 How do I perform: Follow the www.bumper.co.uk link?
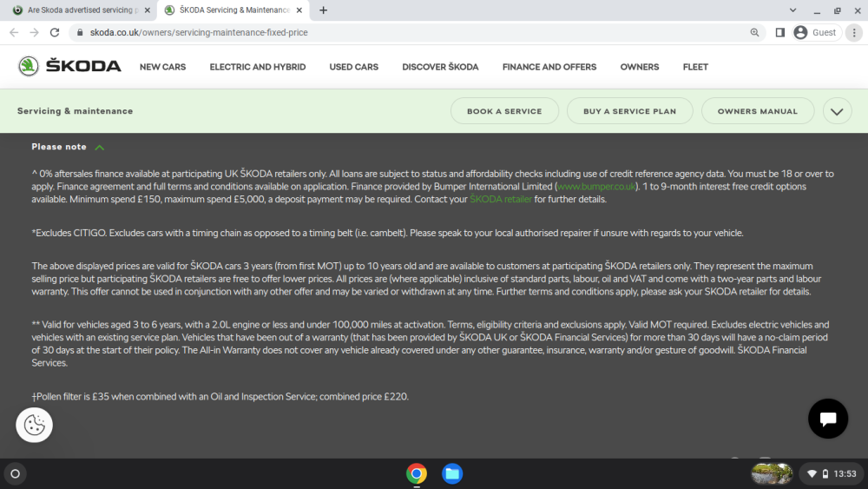(596, 187)
